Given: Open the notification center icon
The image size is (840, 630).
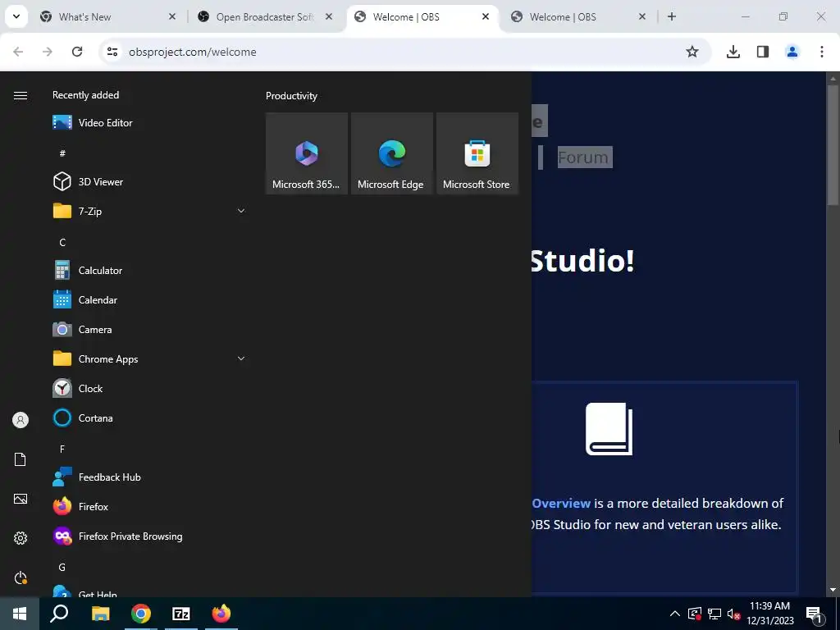Looking at the screenshot, I should (x=814, y=614).
